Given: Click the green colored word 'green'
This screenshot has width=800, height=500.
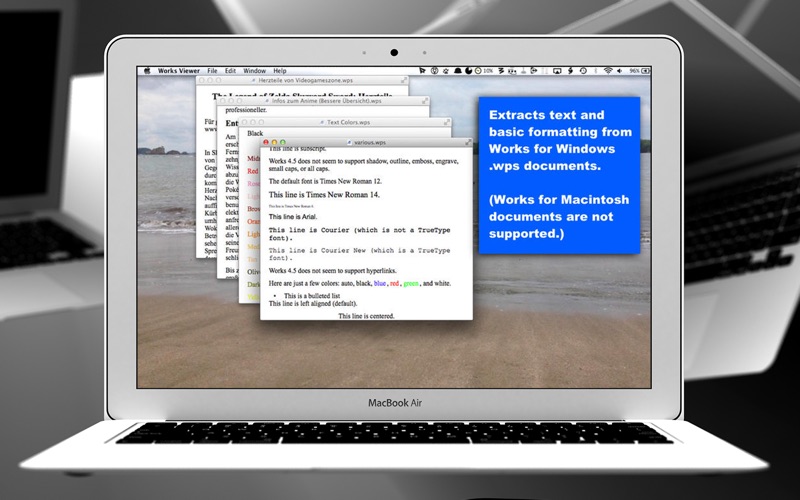Looking at the screenshot, I should pyautogui.click(x=411, y=283).
